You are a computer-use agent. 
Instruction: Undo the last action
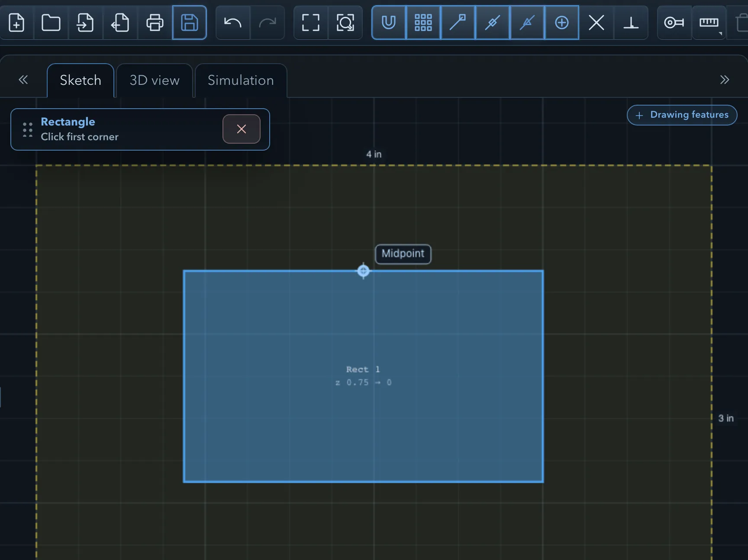click(x=233, y=23)
